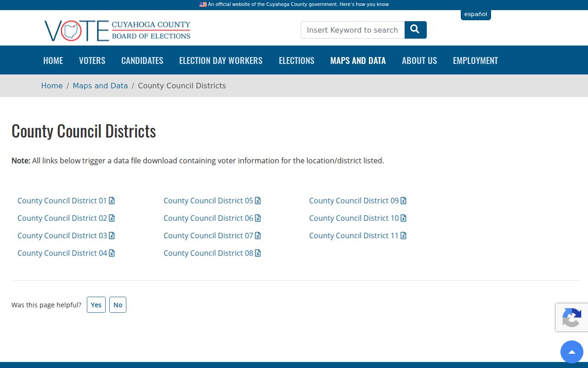The image size is (588, 368).
Task: Download County Council District 04 data
Action: pyautogui.click(x=66, y=253)
